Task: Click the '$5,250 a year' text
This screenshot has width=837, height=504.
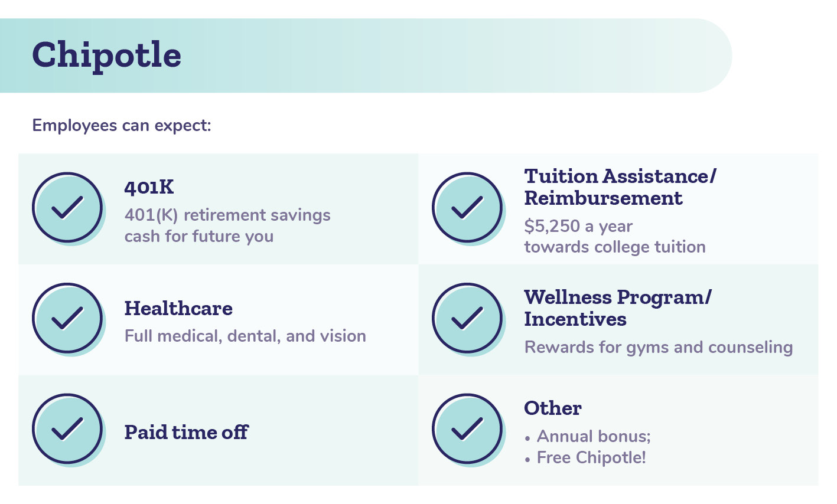Action: tap(578, 226)
